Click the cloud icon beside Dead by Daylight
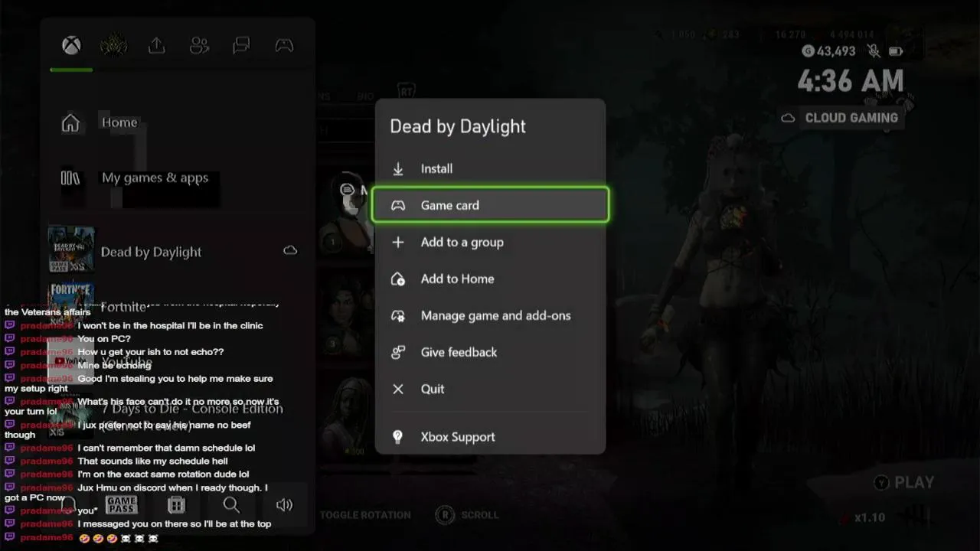 coord(290,250)
